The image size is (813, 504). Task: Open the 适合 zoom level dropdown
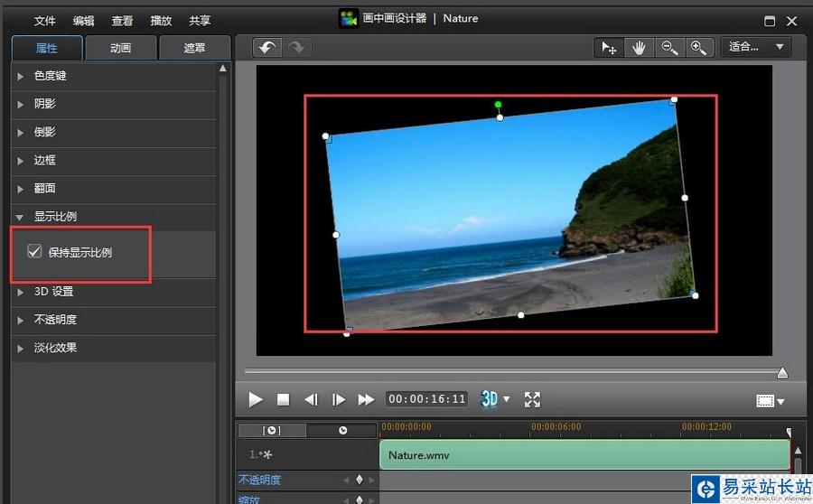pos(755,47)
